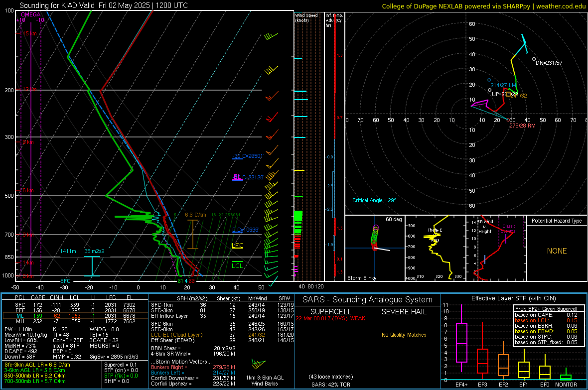Click the Storm Slinky caption
The height and width of the screenshot is (390, 588).
click(x=362, y=278)
